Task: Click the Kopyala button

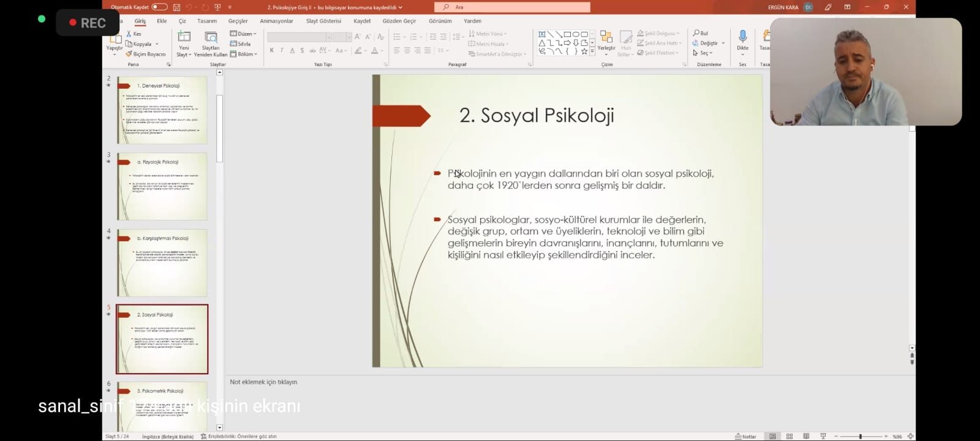Action: point(139,44)
